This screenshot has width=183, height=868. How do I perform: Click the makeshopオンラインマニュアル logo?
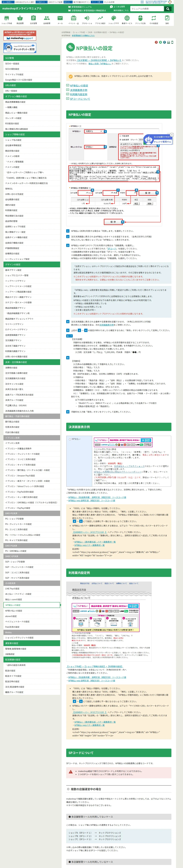22,8
